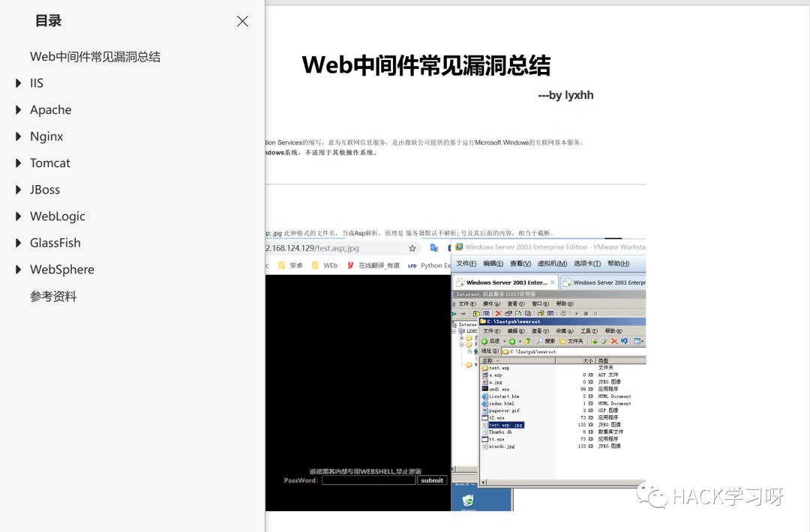Expand the WebSphere outline section
Image resolution: width=810 pixels, height=532 pixels.
pyautogui.click(x=19, y=269)
